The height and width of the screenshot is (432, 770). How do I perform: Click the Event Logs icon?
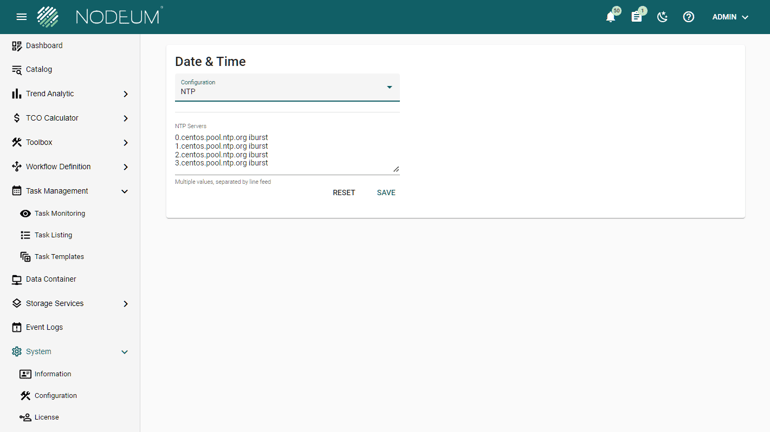[x=17, y=327]
